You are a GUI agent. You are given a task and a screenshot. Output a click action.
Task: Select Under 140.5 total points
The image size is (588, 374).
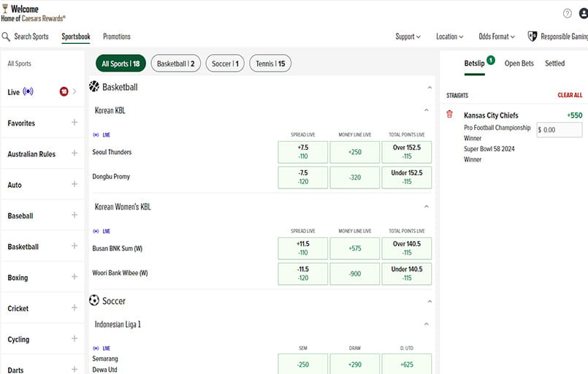(407, 273)
